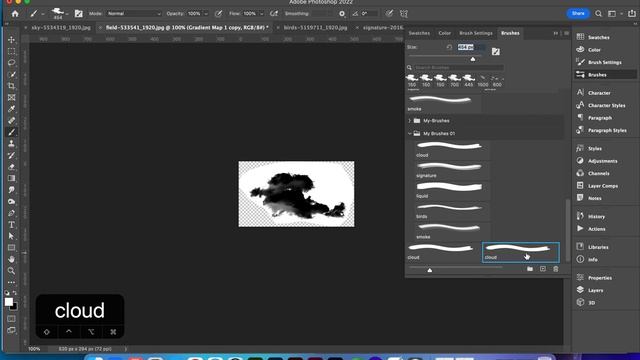Collapse panel group with double-arrow

tap(556, 33)
